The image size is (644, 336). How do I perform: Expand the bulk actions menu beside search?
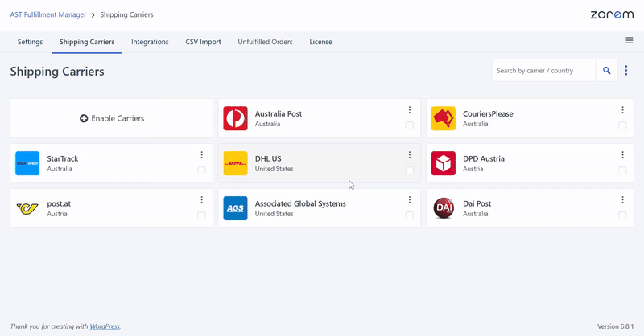[626, 71]
